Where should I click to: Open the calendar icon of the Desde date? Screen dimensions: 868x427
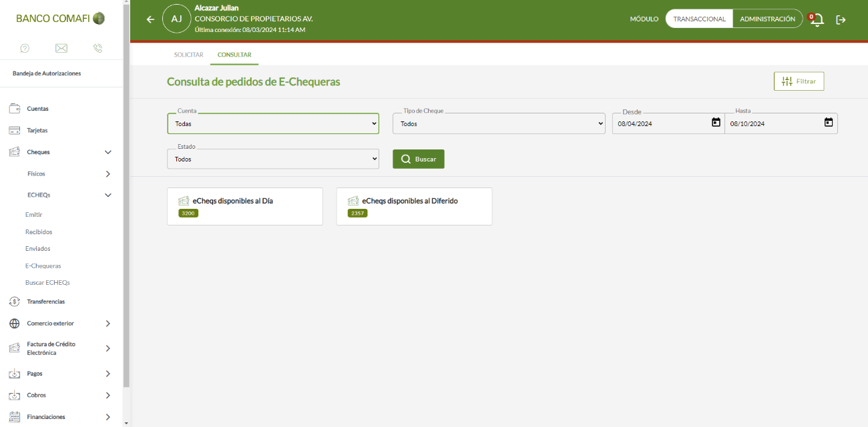pyautogui.click(x=716, y=123)
